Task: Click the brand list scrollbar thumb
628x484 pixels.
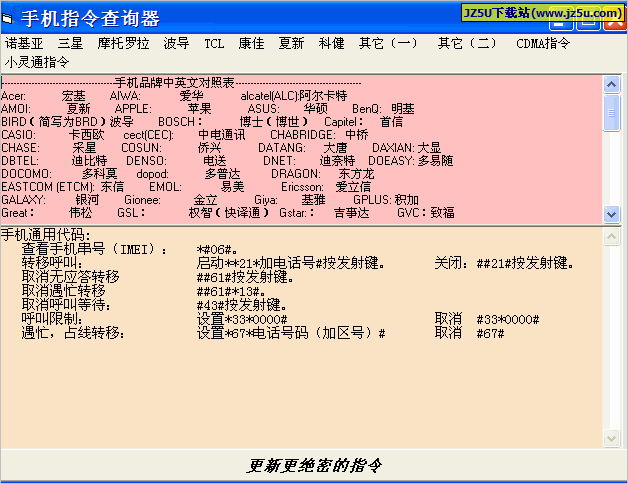Action: (x=611, y=113)
